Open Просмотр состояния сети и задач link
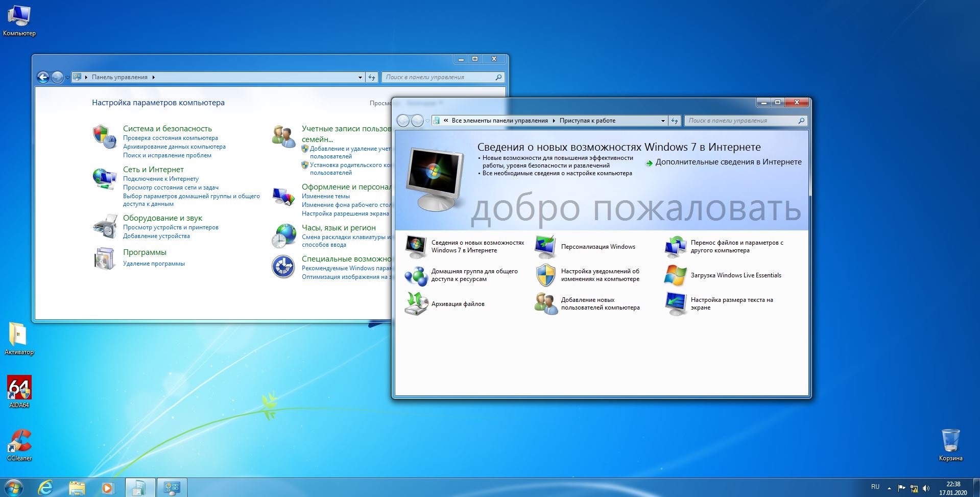Screen dimensions: 980x497 (x=171, y=187)
